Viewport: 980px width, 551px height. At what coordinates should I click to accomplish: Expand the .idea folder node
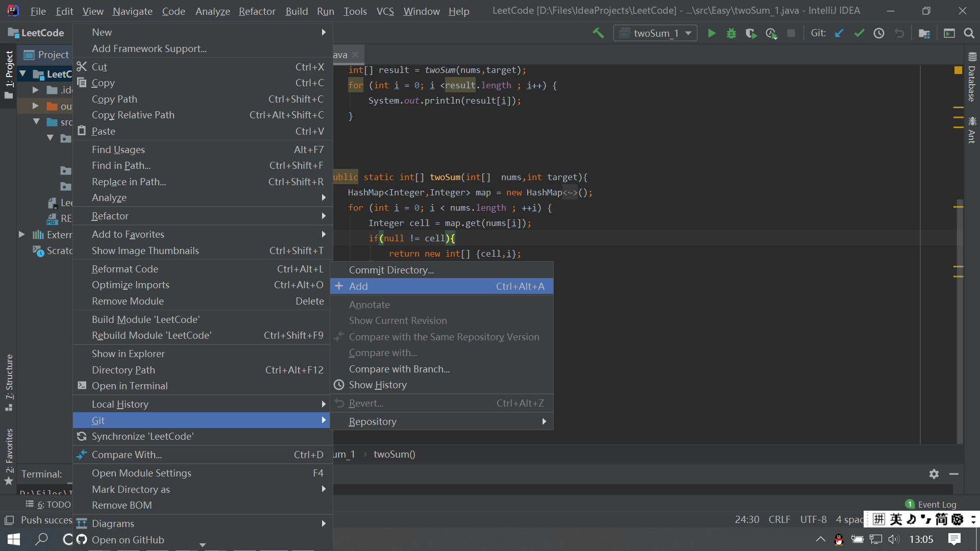coord(35,90)
